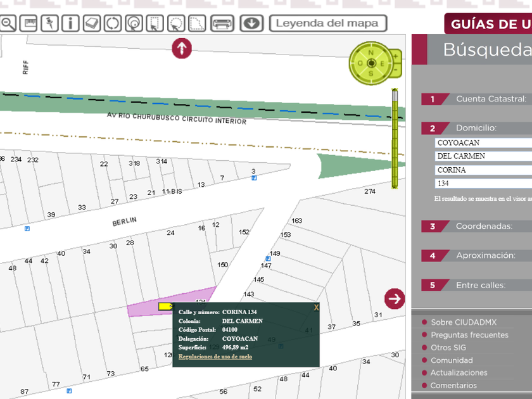Pan map east with right arrow
This screenshot has height=399, width=532.
click(x=395, y=298)
